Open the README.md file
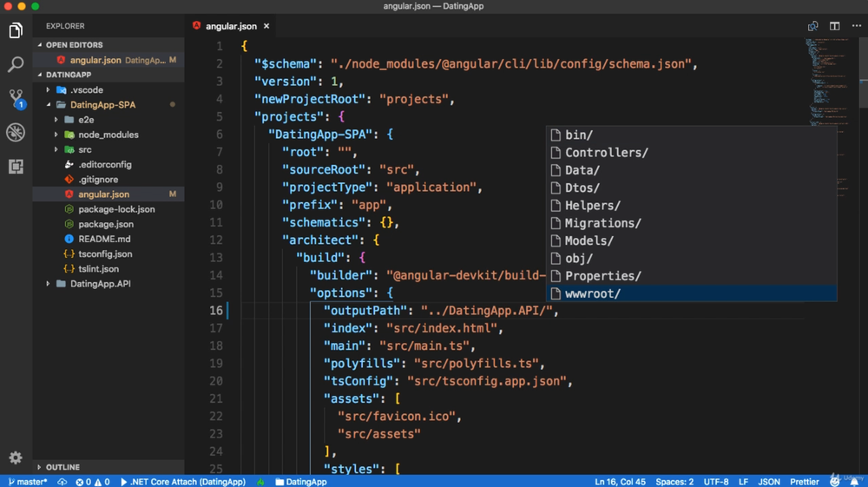This screenshot has width=868, height=487. pos(108,239)
